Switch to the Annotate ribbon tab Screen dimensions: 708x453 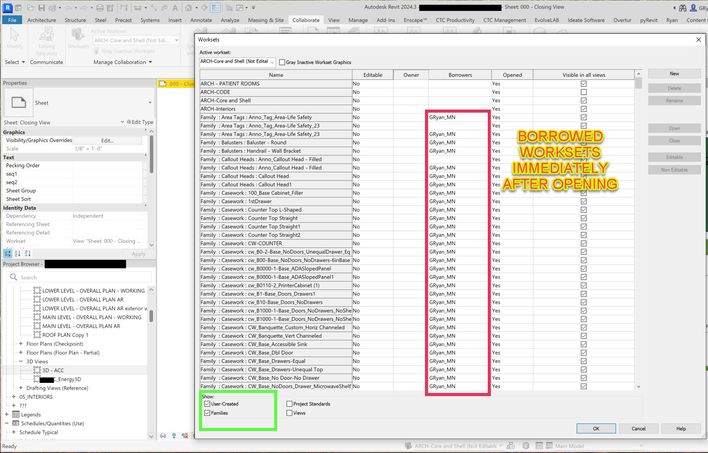(x=201, y=20)
